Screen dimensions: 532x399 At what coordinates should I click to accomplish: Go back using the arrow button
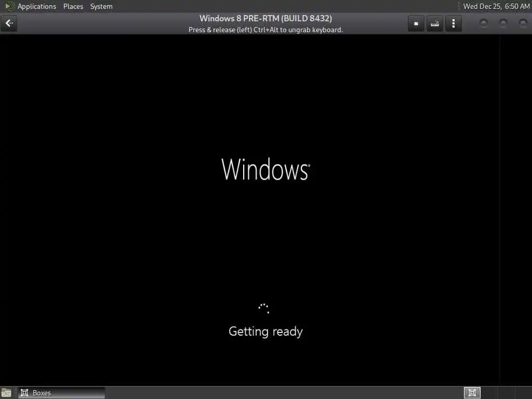[x=9, y=23]
